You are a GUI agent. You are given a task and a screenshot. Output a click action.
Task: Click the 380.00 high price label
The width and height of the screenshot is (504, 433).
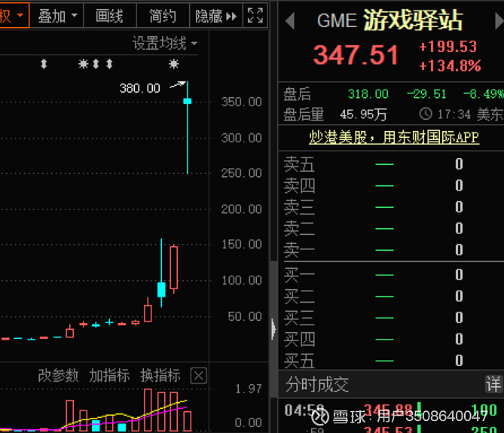tap(140, 88)
